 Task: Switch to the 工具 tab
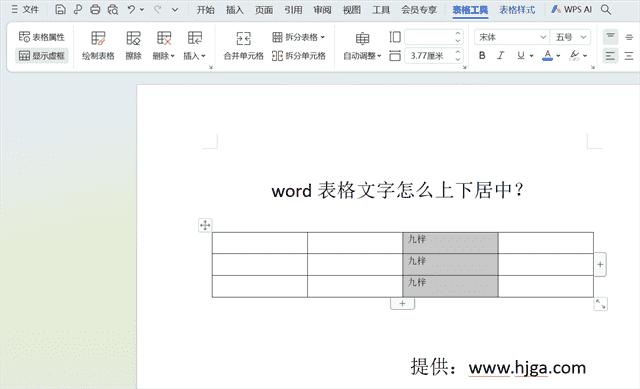point(381,10)
